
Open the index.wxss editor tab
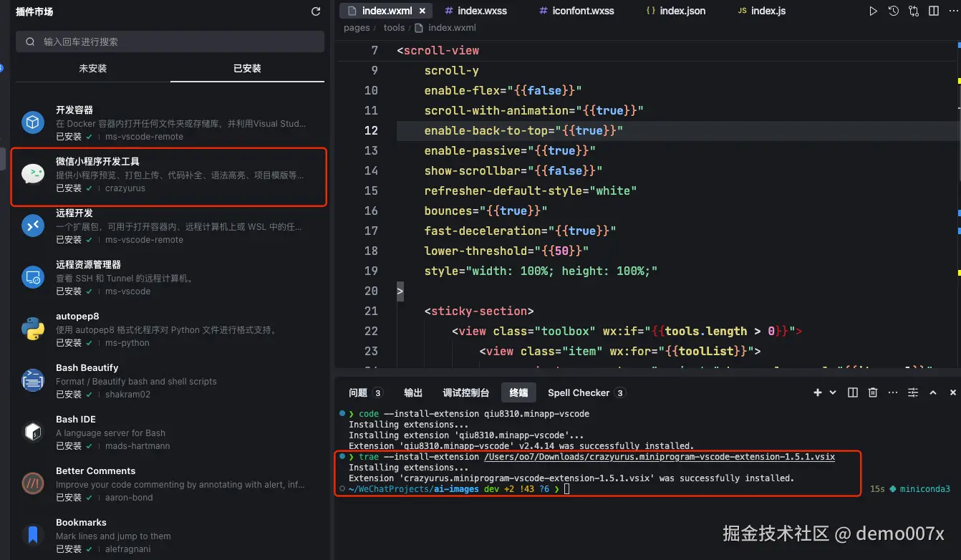476,11
